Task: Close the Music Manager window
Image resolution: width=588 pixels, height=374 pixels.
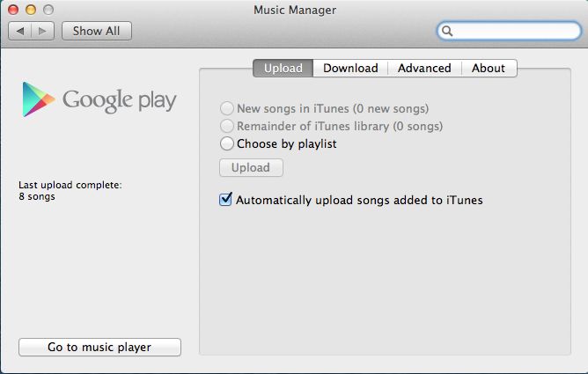Action: point(13,10)
